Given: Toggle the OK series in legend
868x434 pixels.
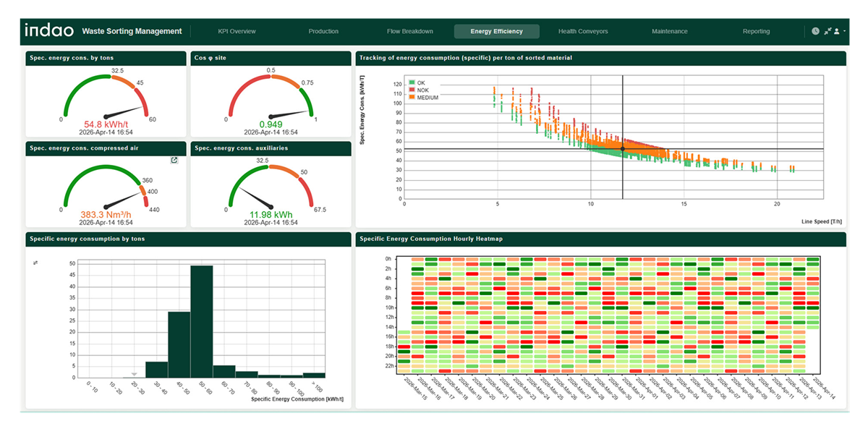Looking at the screenshot, I should (421, 82).
